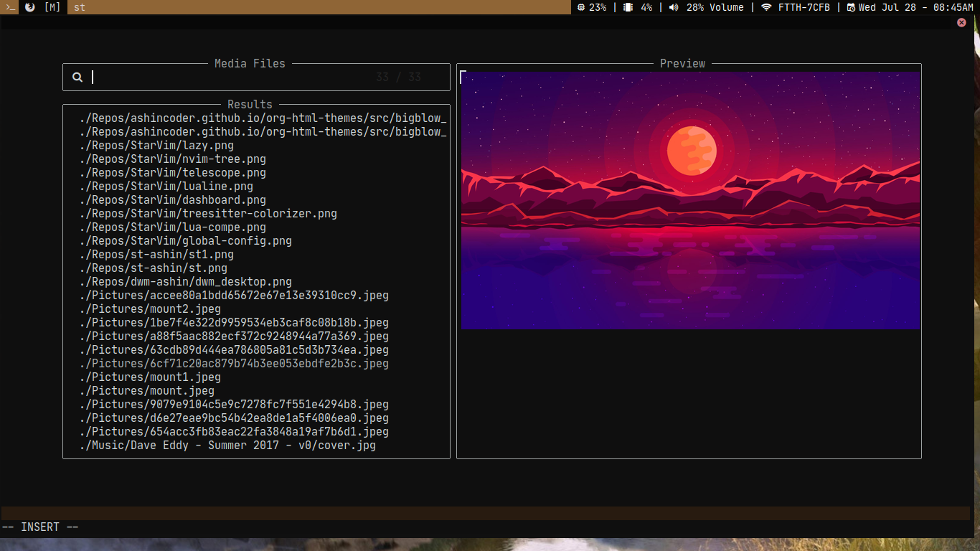Select ./Repos/StarVim/nvim-tree.png result
This screenshot has height=551, width=980.
(173, 159)
